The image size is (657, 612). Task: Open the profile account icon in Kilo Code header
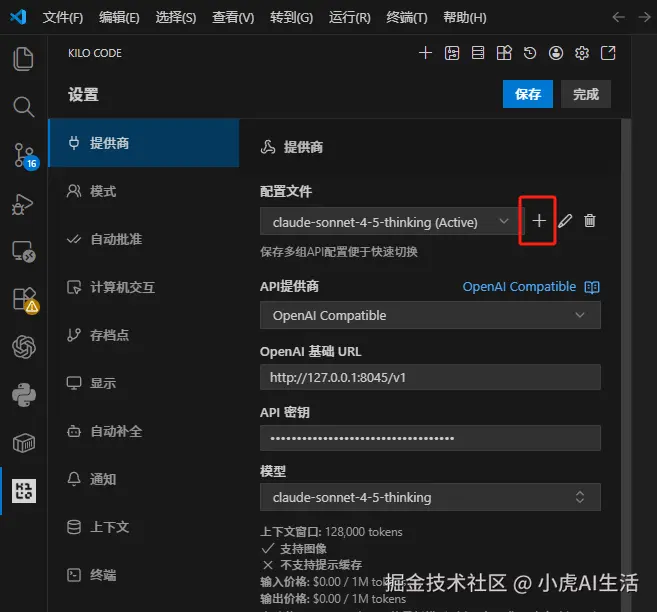(556, 53)
